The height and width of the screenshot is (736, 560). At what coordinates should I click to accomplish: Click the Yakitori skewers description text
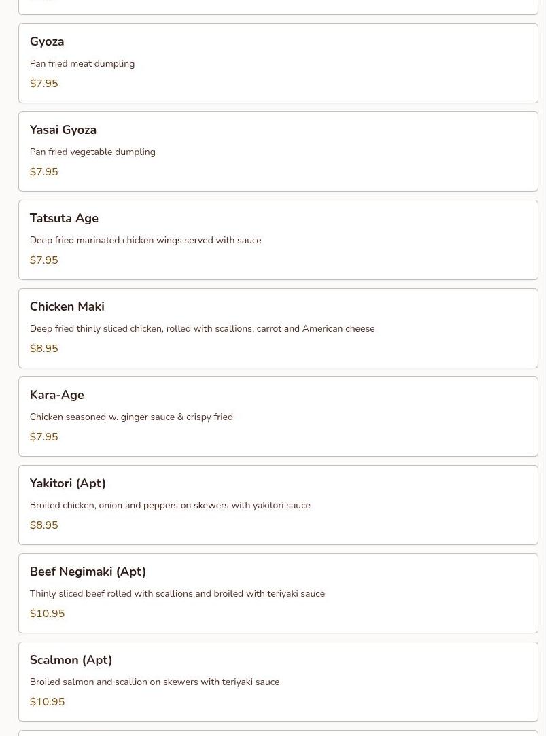(x=170, y=506)
